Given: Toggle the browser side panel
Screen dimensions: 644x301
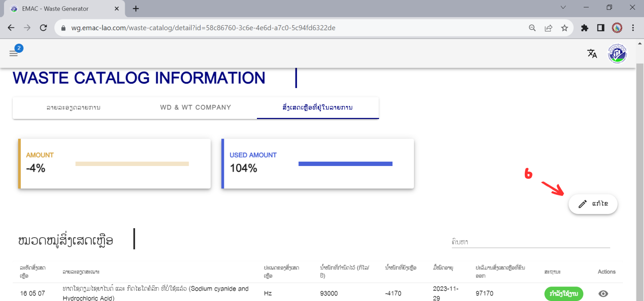Looking at the screenshot, I should point(600,28).
